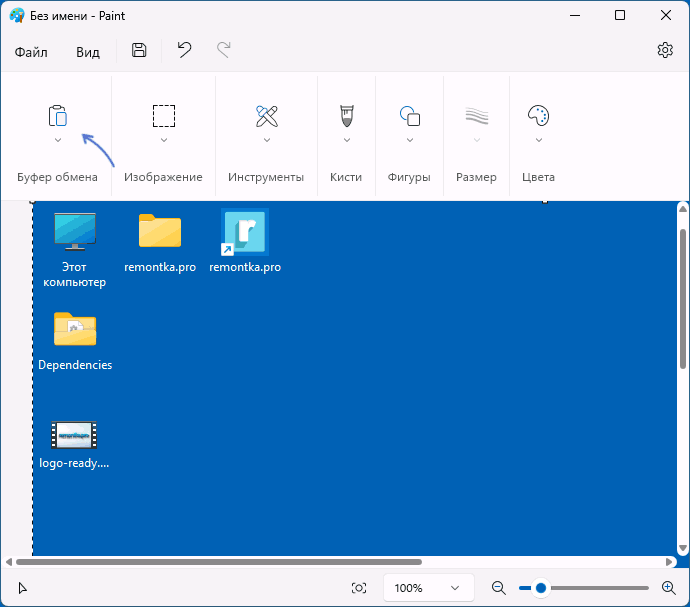Click the Цвета palette icon
This screenshot has height=607, width=690.
(x=539, y=116)
